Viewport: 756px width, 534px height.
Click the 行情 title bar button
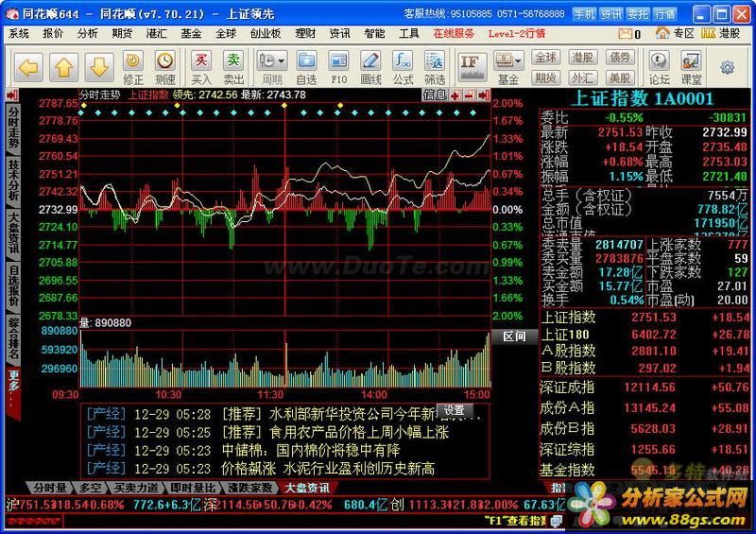pos(664,14)
